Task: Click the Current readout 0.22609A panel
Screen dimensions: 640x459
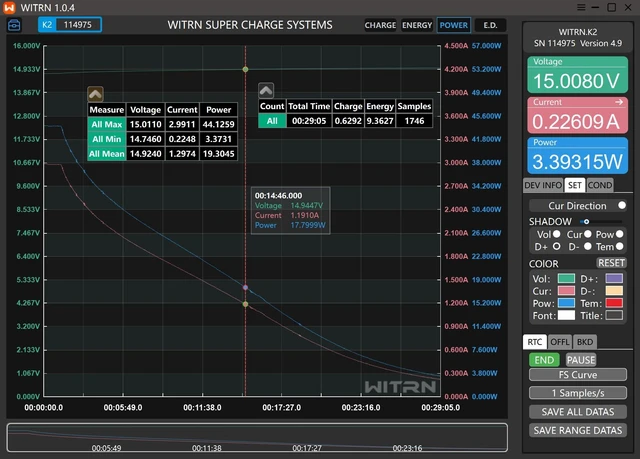Action: click(577, 115)
